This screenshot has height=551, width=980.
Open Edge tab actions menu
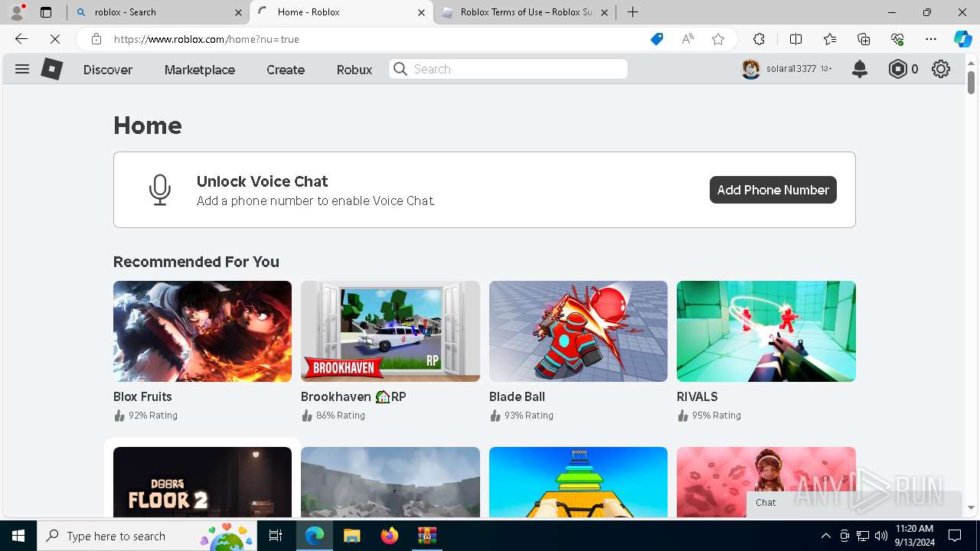point(46,12)
